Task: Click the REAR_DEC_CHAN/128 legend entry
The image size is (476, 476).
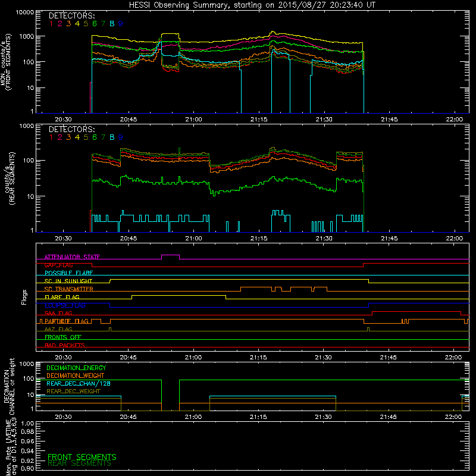Action: pyautogui.click(x=79, y=384)
